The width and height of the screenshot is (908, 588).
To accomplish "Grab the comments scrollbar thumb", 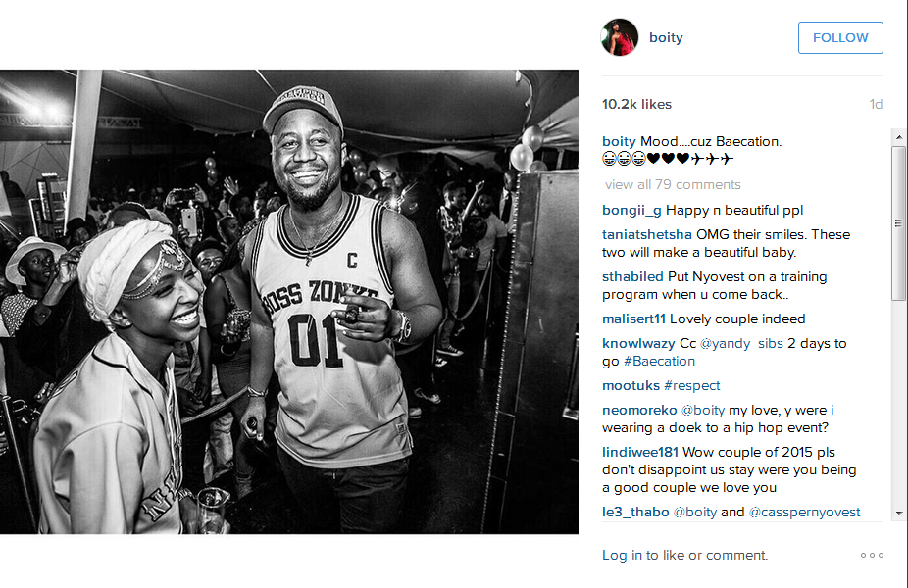I will pos(899,223).
